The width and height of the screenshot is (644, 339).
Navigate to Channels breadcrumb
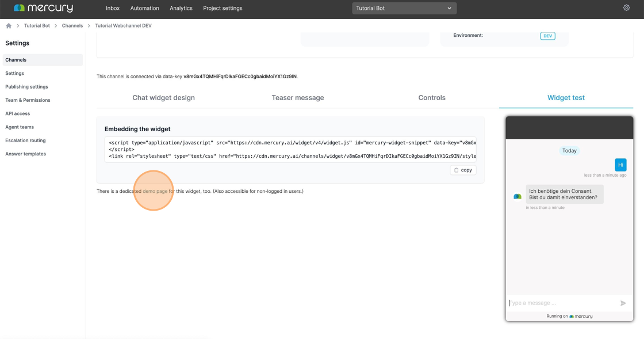(x=72, y=25)
